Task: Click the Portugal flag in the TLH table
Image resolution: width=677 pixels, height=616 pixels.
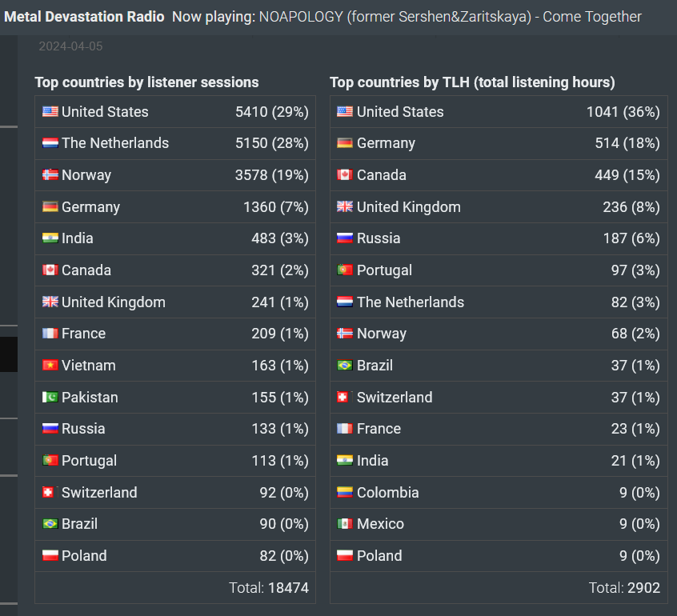Action: [x=345, y=270]
